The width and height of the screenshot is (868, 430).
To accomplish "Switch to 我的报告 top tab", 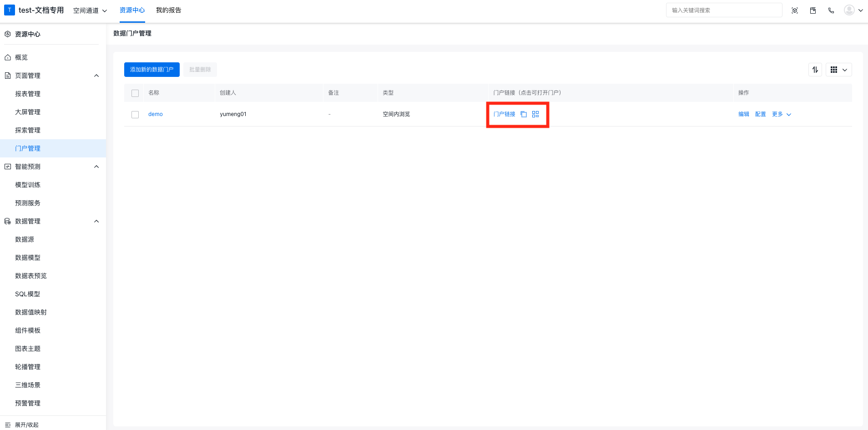I will (169, 10).
